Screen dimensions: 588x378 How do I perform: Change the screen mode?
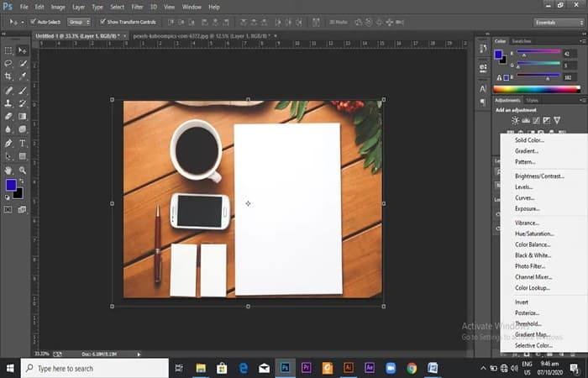click(x=22, y=209)
